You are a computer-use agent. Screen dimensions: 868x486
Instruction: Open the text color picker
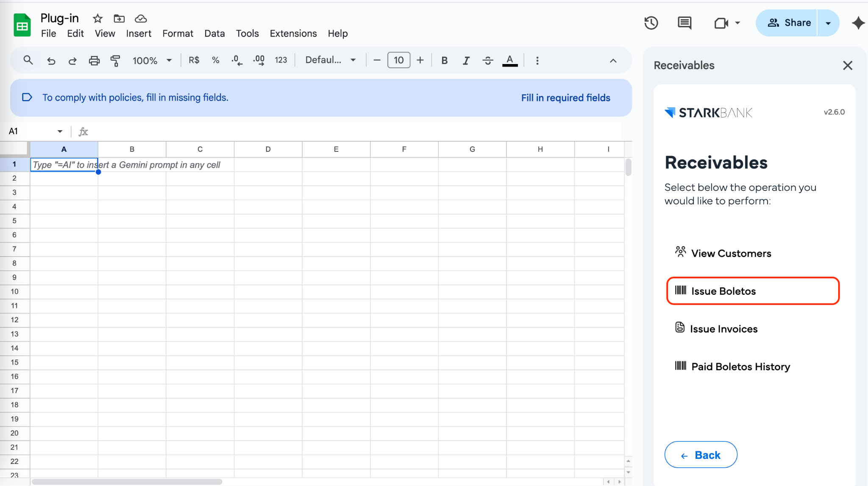click(x=510, y=61)
